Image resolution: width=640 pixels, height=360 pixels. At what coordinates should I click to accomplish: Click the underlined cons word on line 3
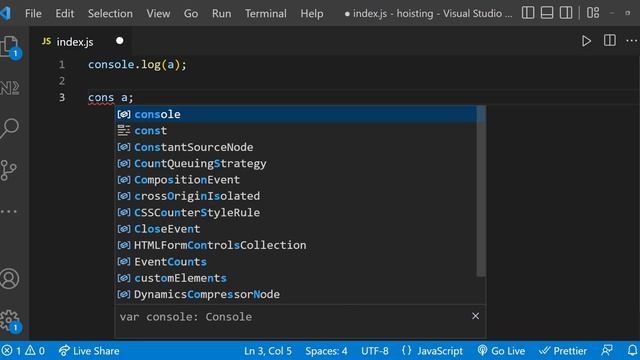(101, 98)
